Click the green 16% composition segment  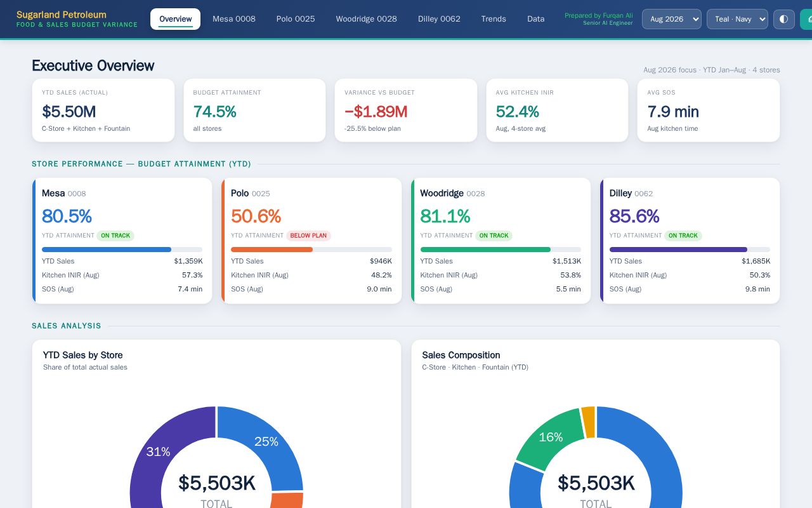551,437
